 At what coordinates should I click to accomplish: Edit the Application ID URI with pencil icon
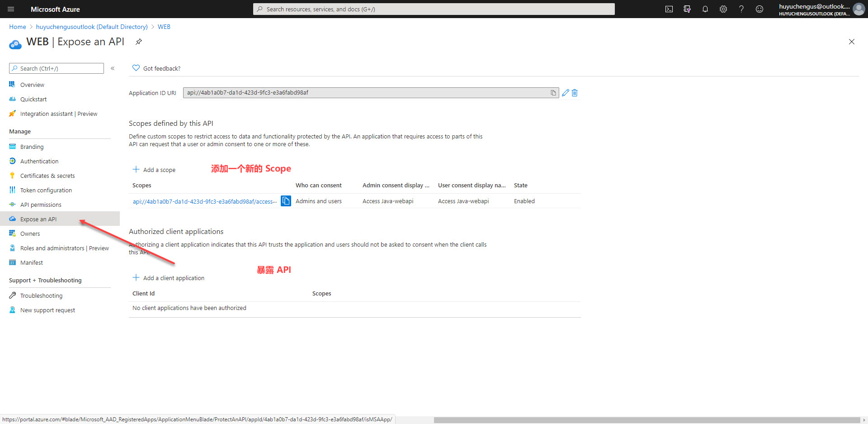(565, 93)
